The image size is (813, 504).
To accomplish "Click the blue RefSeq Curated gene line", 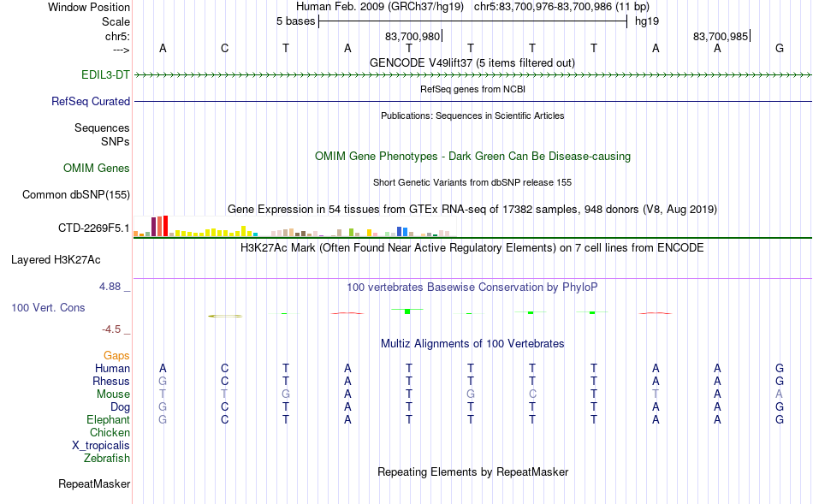I will coord(473,101).
